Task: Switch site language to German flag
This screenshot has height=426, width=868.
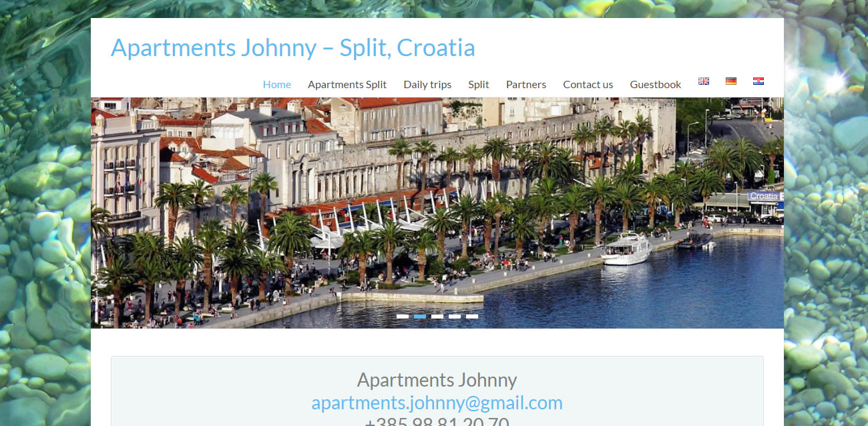Action: pyautogui.click(x=731, y=81)
